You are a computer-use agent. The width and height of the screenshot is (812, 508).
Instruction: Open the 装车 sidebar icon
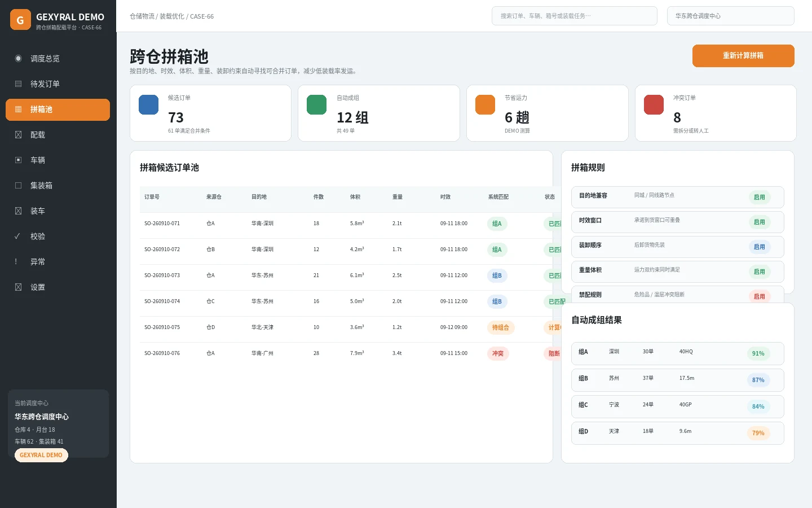pos(18,211)
